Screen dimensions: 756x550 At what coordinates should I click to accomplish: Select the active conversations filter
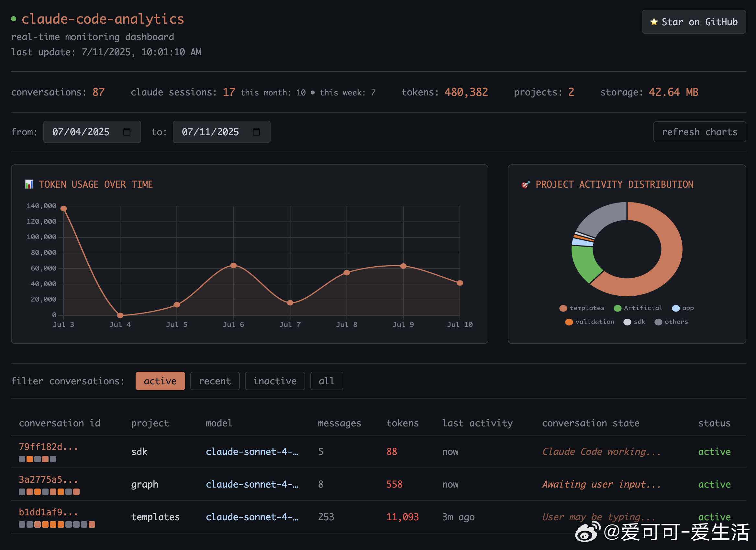tap(160, 381)
